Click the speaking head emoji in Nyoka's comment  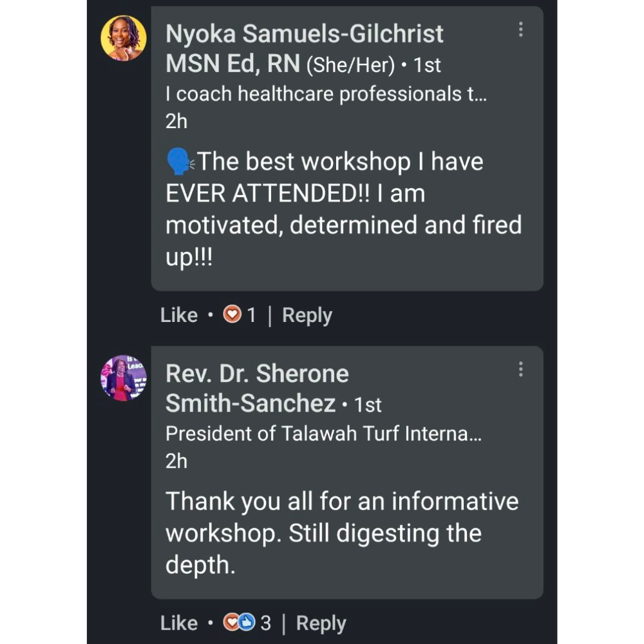click(x=178, y=162)
